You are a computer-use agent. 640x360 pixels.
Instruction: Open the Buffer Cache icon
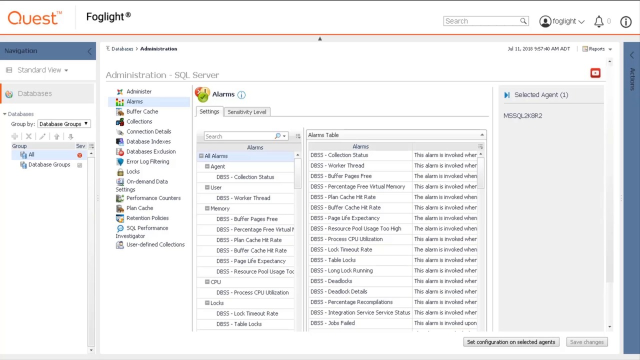[120, 112]
